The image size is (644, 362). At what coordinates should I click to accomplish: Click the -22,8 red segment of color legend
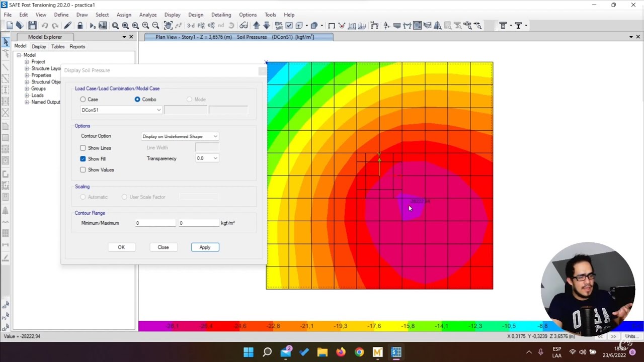tap(273, 326)
